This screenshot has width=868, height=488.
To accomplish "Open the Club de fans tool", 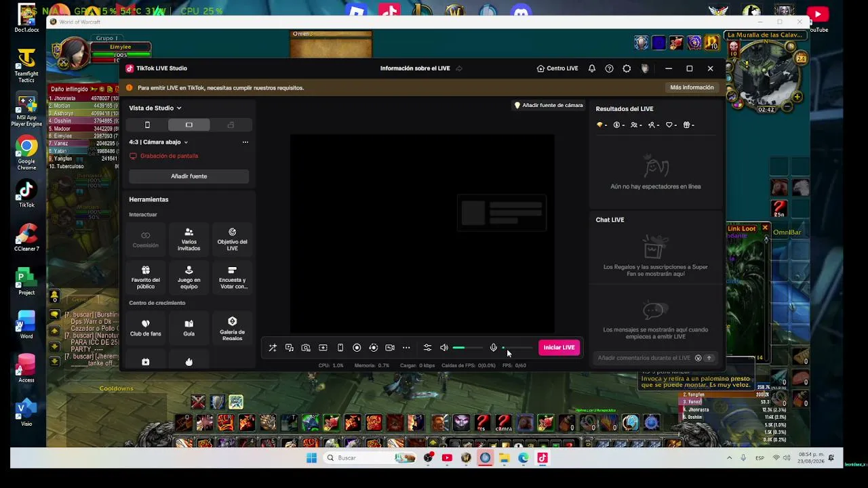I will point(146,328).
